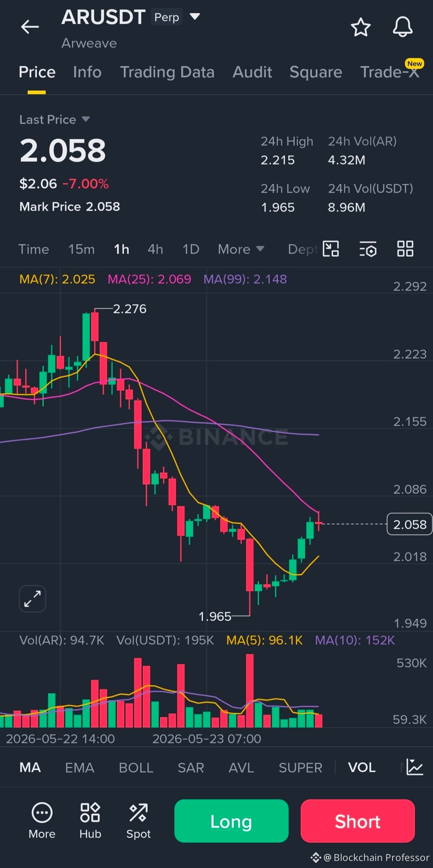433x868 pixels.
Task: Tap the Long button
Action: [231, 821]
